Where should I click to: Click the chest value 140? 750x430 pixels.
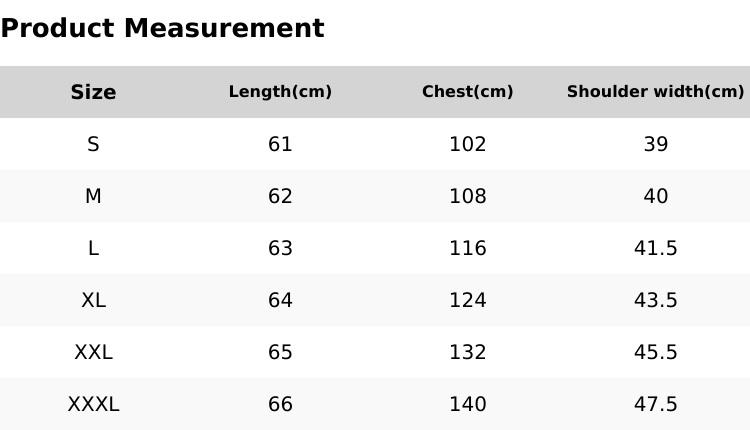(467, 404)
